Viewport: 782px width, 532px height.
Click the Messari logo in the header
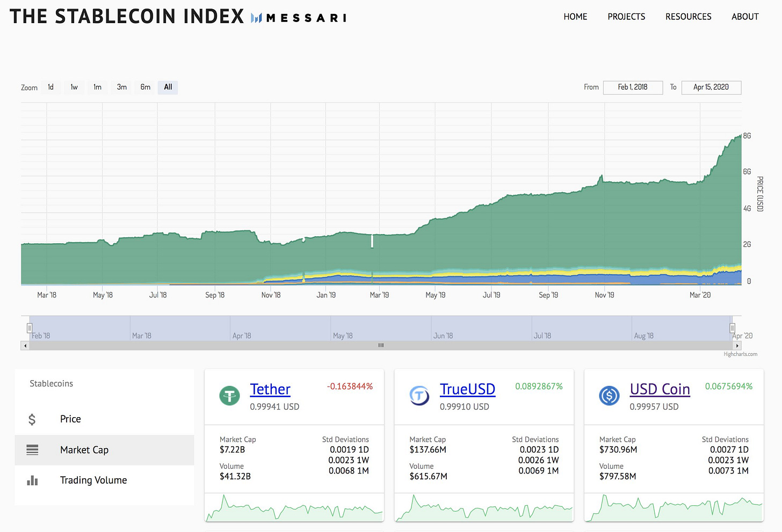299,18
